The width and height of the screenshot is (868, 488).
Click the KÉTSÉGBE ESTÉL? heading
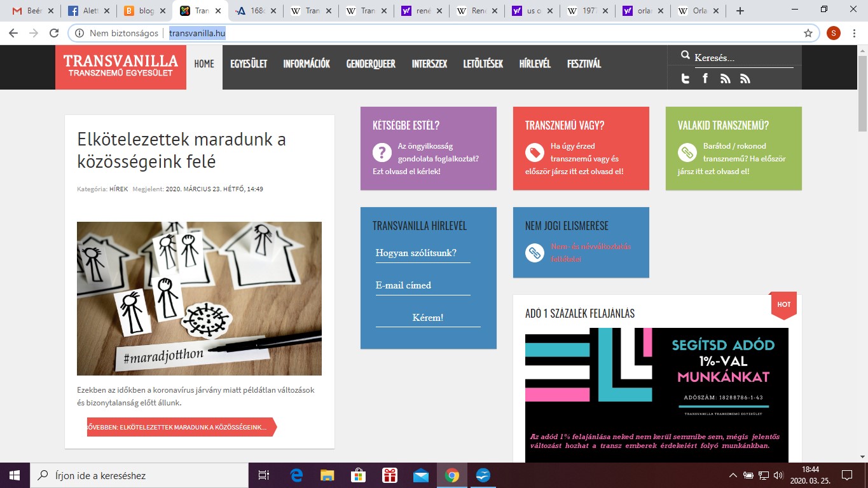406,126
